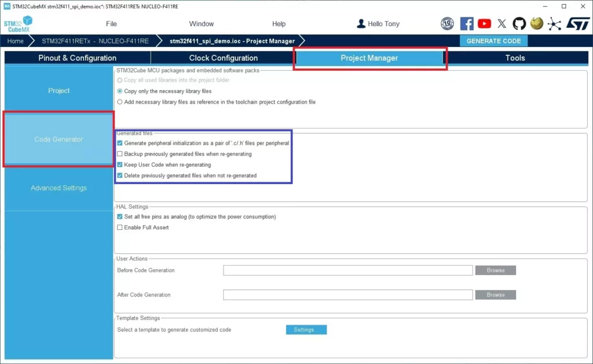Click the X (Twitter) icon
The image size is (593, 364).
coord(502,24)
